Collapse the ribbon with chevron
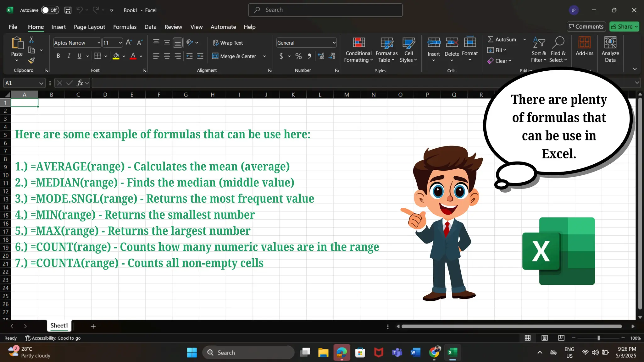Screen dimensions: 644x362 pos(635,69)
